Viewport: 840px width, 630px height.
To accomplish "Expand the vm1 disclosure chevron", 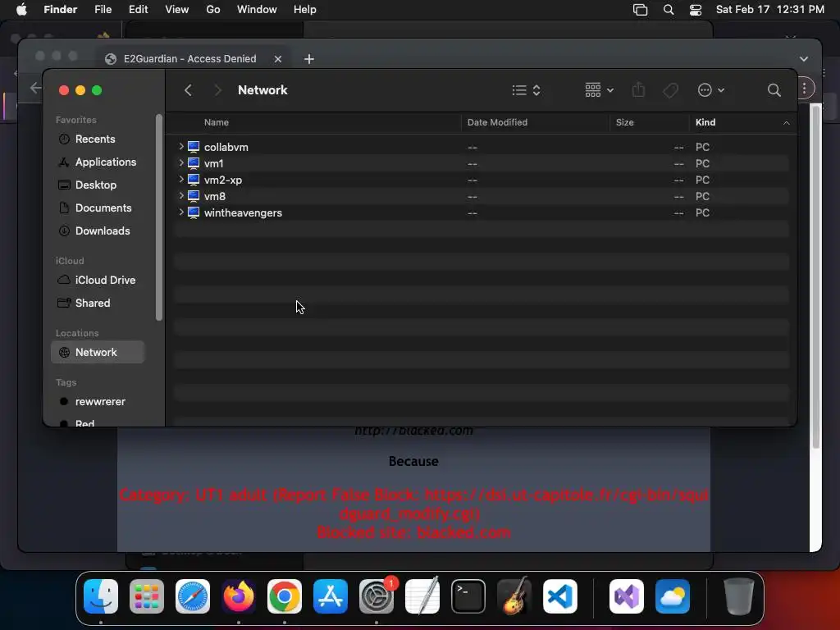I will [181, 163].
